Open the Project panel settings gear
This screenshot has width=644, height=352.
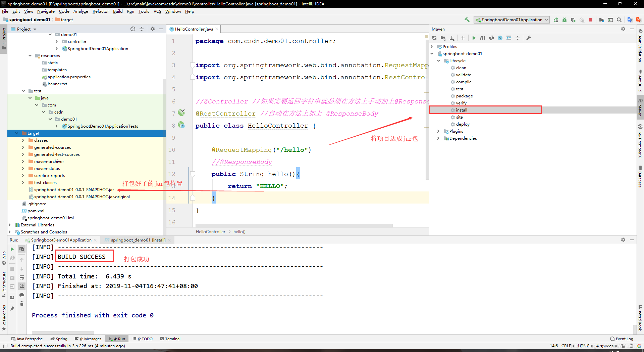pos(153,29)
